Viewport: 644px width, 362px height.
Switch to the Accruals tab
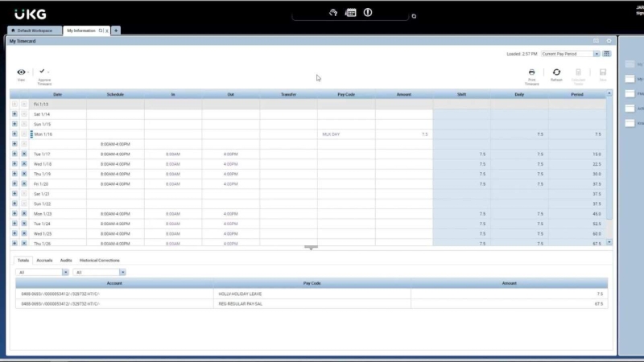pyautogui.click(x=44, y=261)
